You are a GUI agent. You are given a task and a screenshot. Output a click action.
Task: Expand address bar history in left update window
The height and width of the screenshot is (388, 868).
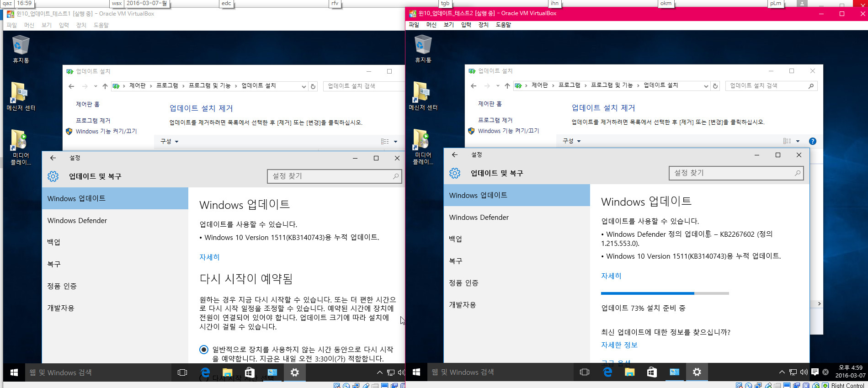tap(304, 86)
